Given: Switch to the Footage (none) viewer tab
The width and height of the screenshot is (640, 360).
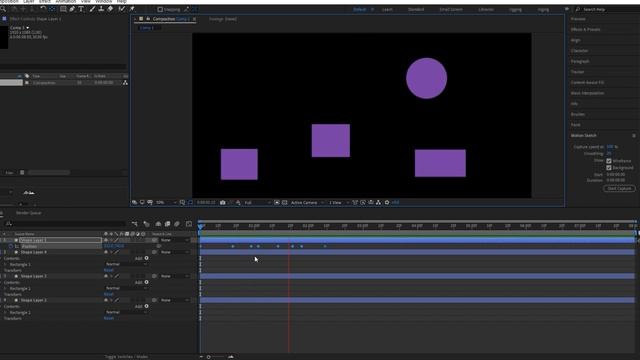Looking at the screenshot, I should pyautogui.click(x=223, y=19).
